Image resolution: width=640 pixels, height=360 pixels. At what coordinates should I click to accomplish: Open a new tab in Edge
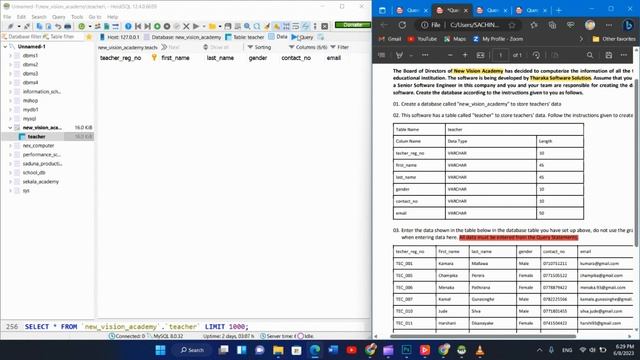pos(559,10)
